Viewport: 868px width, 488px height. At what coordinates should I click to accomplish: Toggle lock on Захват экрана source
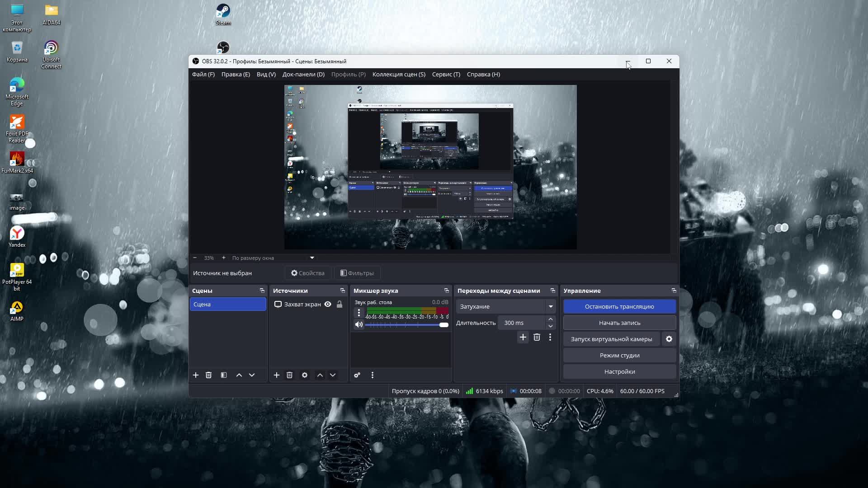coord(340,304)
